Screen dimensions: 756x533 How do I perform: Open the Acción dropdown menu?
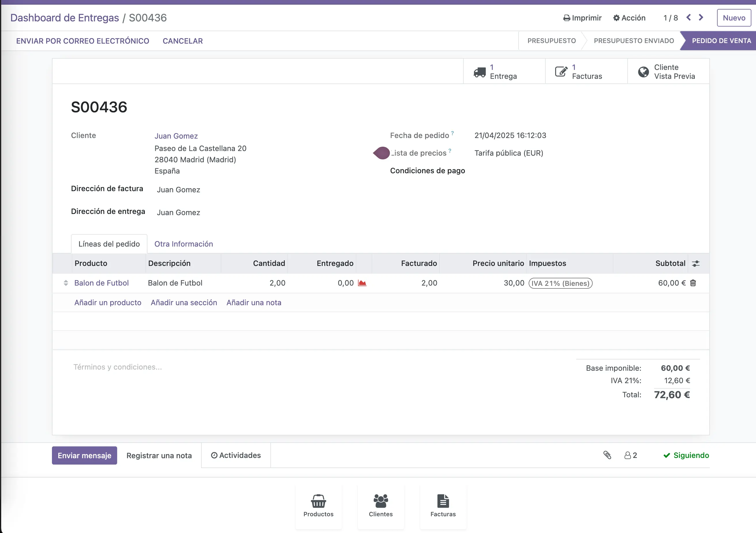(629, 18)
